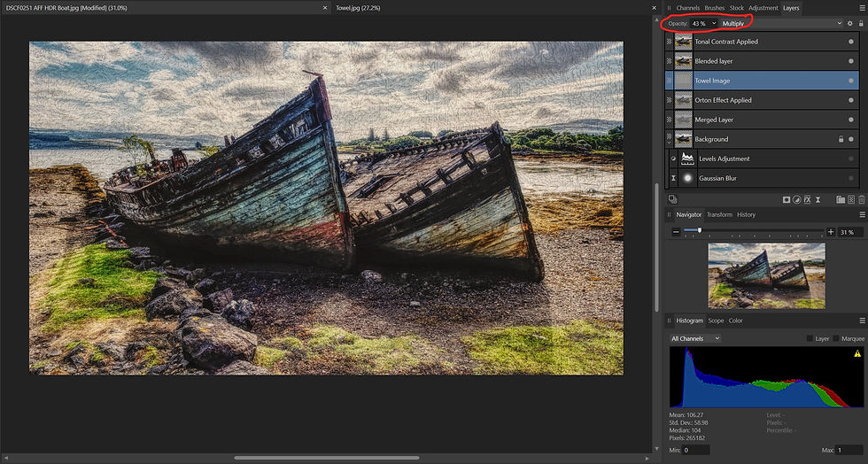Add a new pixel layer

coord(851,200)
